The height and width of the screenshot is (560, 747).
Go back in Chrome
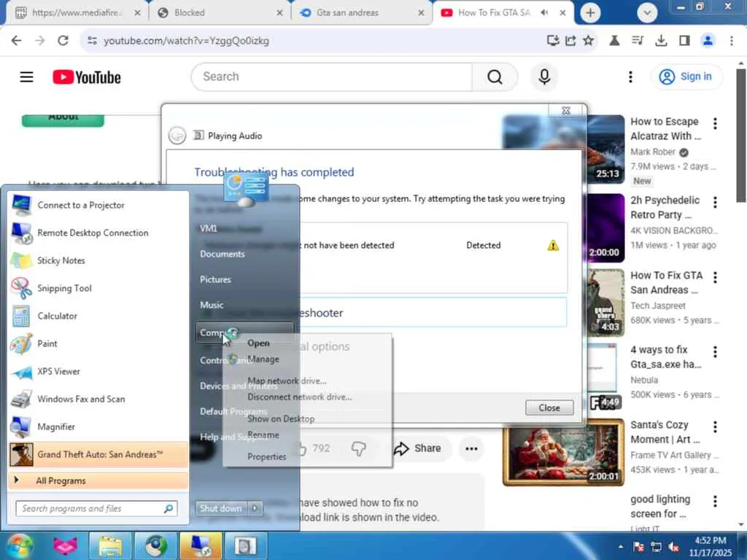click(x=17, y=41)
